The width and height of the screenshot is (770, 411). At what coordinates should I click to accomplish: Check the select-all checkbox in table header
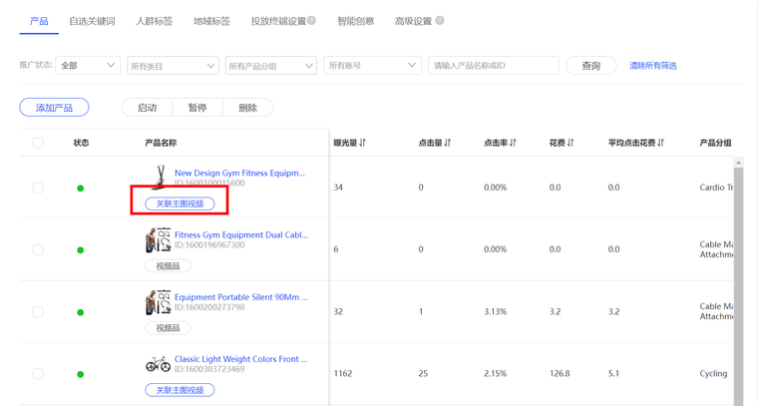click(x=38, y=143)
